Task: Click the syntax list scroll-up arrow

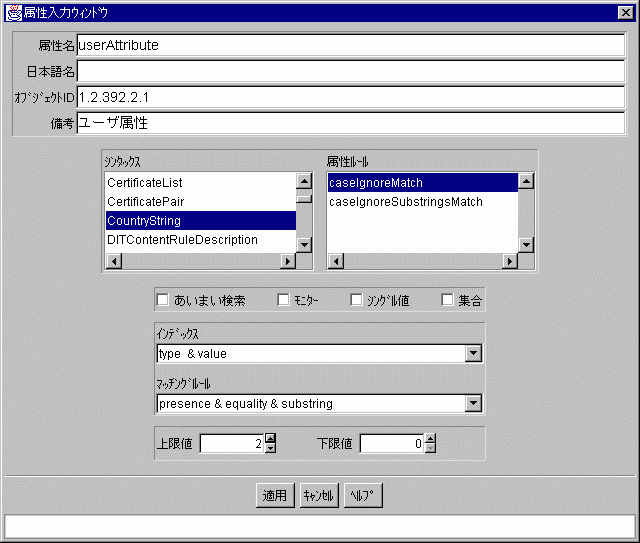Action: pos(304,181)
